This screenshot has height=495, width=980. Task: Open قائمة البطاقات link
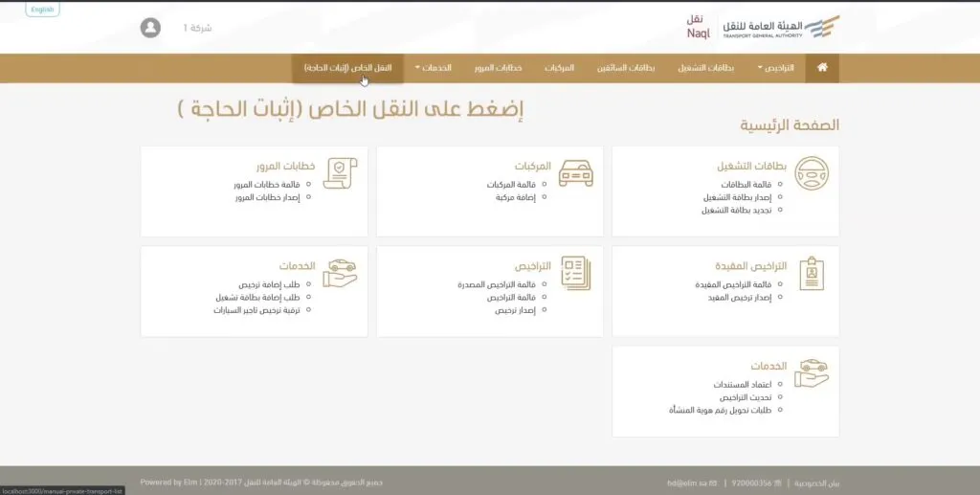pyautogui.click(x=746, y=185)
